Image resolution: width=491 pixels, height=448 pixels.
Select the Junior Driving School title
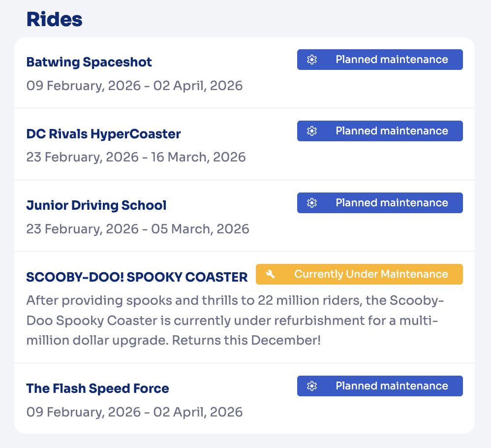pos(96,205)
